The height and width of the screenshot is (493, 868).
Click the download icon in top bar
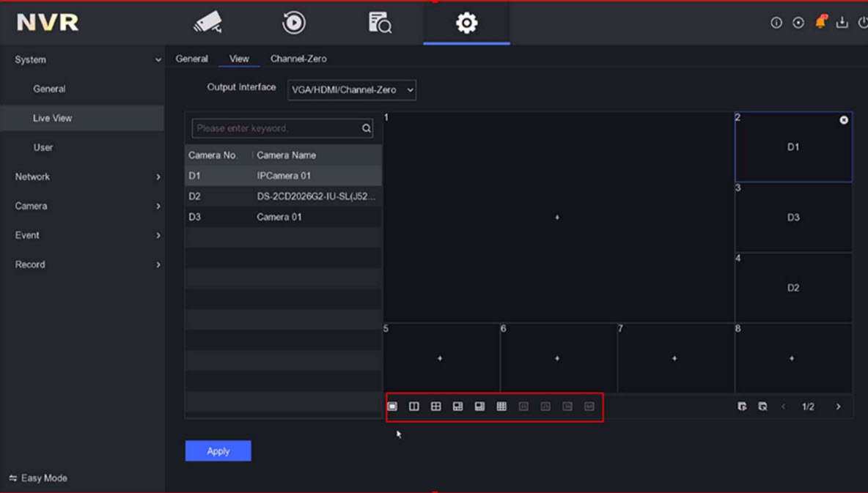(x=842, y=23)
